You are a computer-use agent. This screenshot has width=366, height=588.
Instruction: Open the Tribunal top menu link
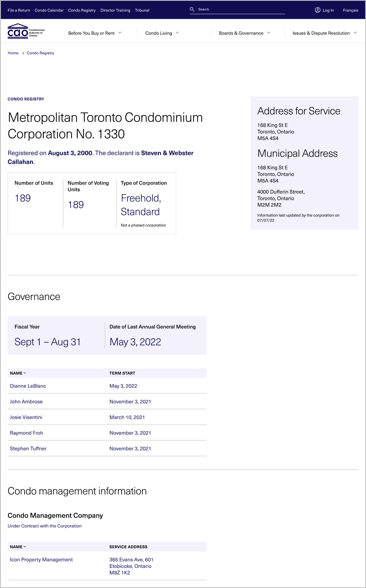click(142, 10)
